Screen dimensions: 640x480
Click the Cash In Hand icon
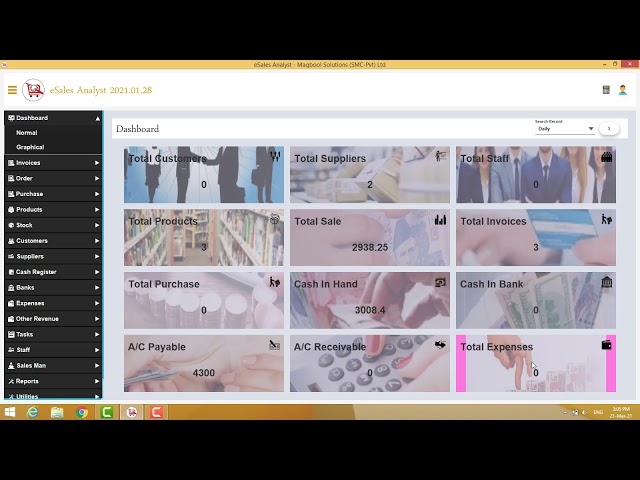pyautogui.click(x=440, y=282)
